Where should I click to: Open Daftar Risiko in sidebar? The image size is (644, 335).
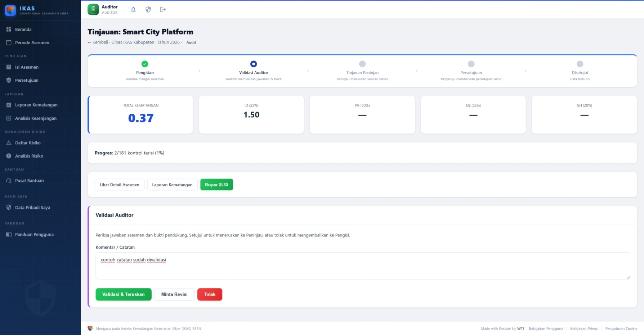click(28, 143)
